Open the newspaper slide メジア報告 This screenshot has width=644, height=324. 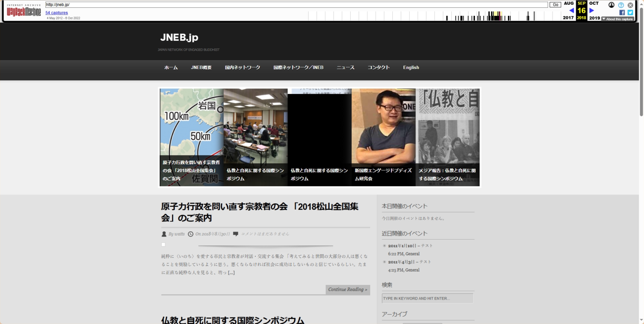click(x=447, y=137)
